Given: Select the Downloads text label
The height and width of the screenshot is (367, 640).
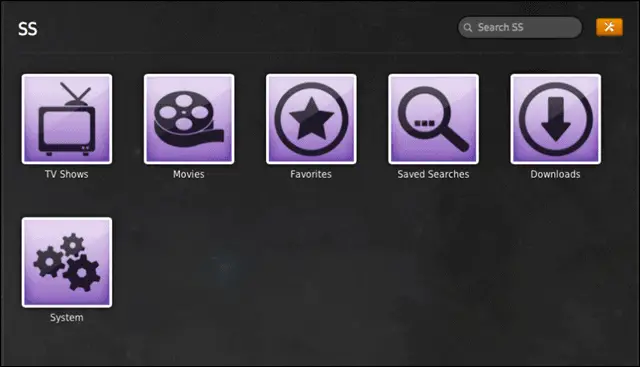Looking at the screenshot, I should click(x=556, y=174).
